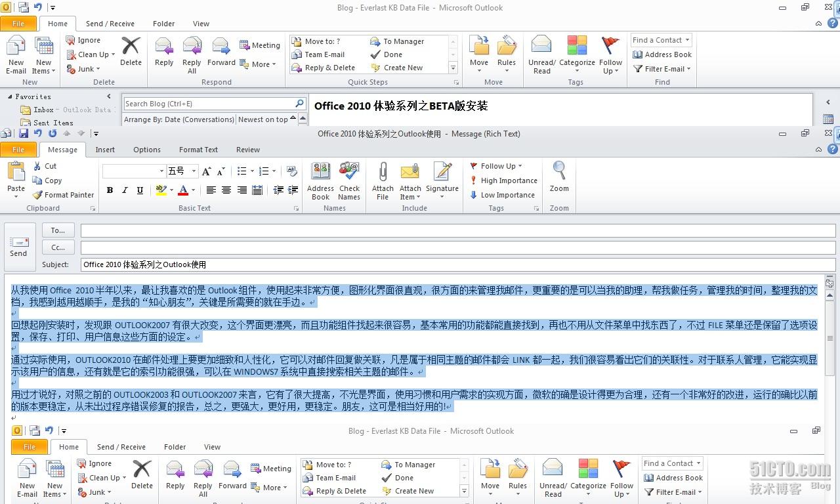840x504 pixels.
Task: Open Send / Receive tab in topmost window
Action: coord(110,24)
